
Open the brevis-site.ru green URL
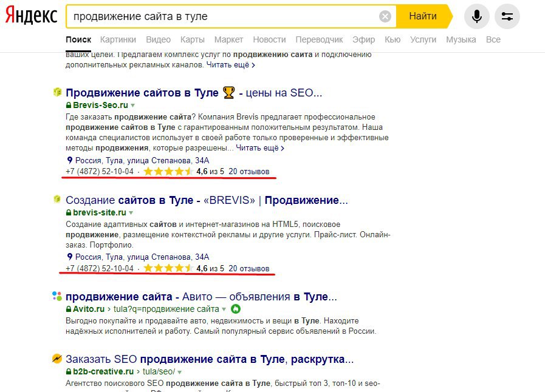coord(100,212)
